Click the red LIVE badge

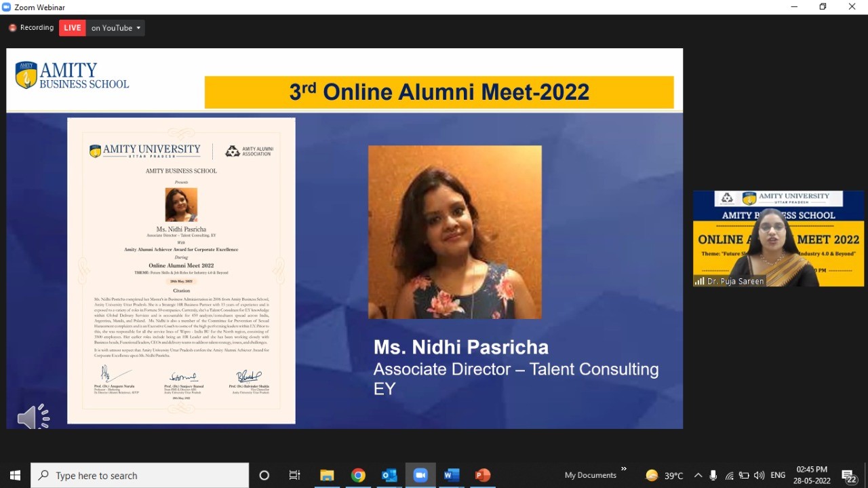point(73,28)
